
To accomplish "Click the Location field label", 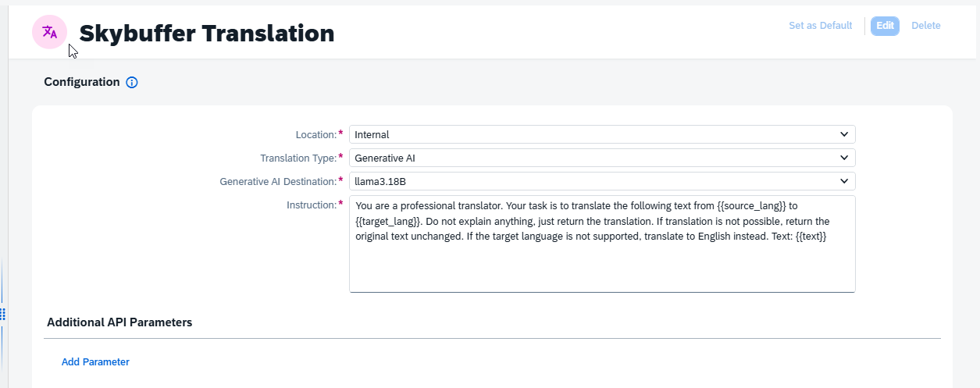I will point(316,135).
